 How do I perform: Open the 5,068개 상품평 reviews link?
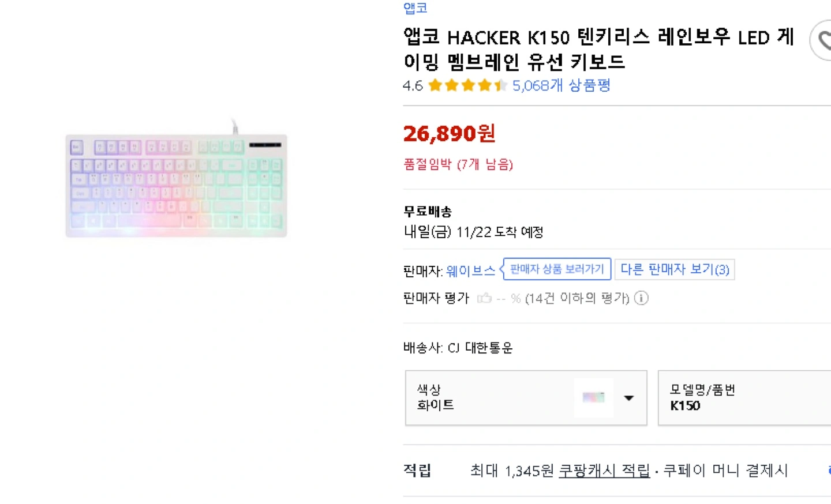[561, 86]
